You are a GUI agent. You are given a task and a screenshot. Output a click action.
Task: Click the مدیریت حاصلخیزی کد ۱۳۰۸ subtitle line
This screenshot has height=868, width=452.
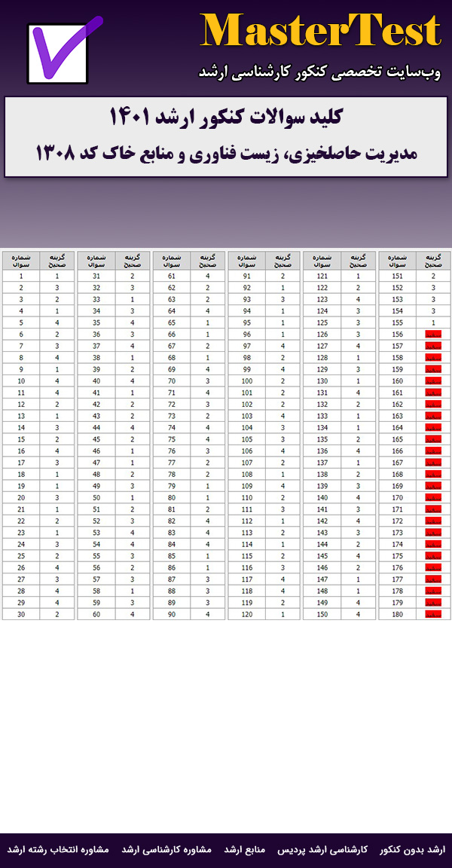coord(226,153)
